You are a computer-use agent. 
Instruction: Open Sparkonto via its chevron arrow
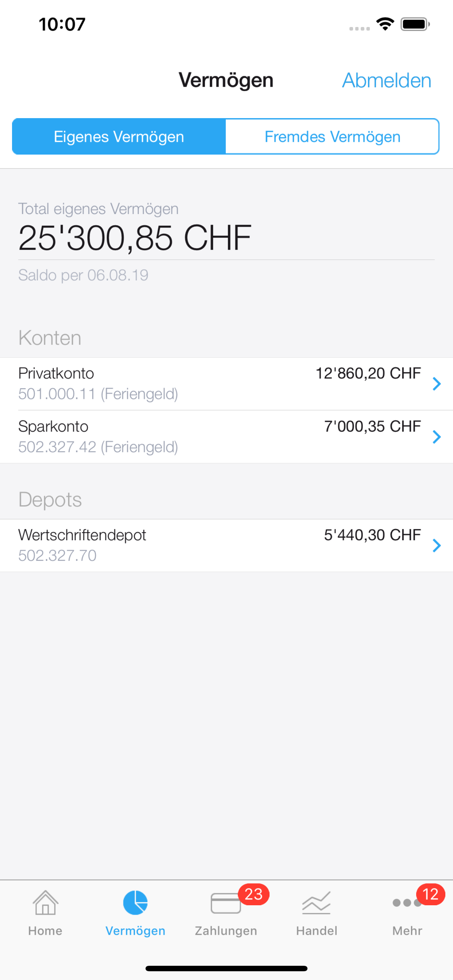(x=437, y=437)
